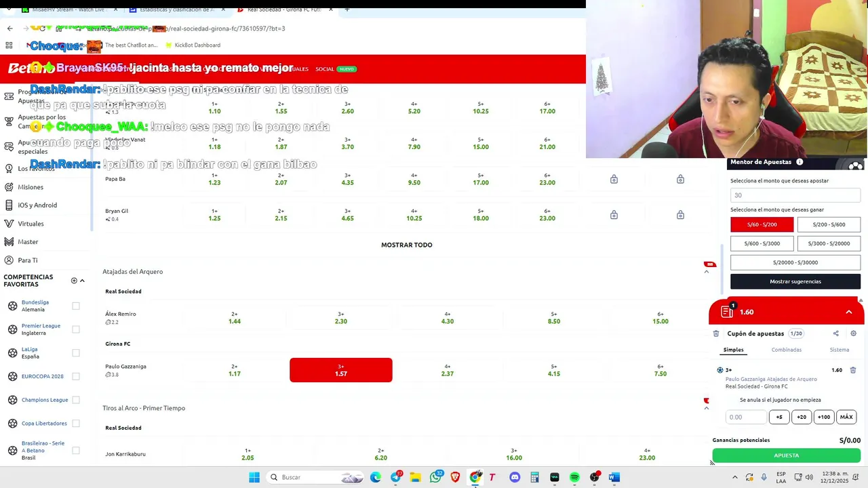
Task: Switch to Estadísticas y clasificación browser tab
Action: pyautogui.click(x=176, y=9)
